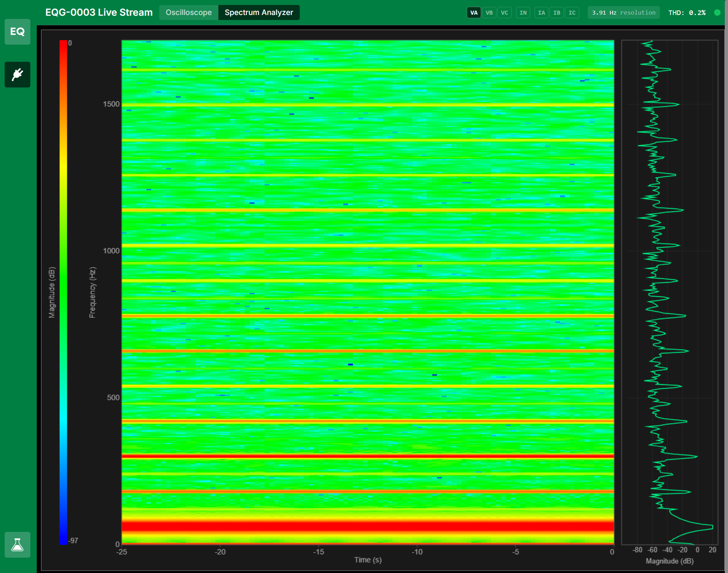Image resolution: width=728 pixels, height=573 pixels.
Task: Click the 1000 frequency axis label
Action: (111, 251)
